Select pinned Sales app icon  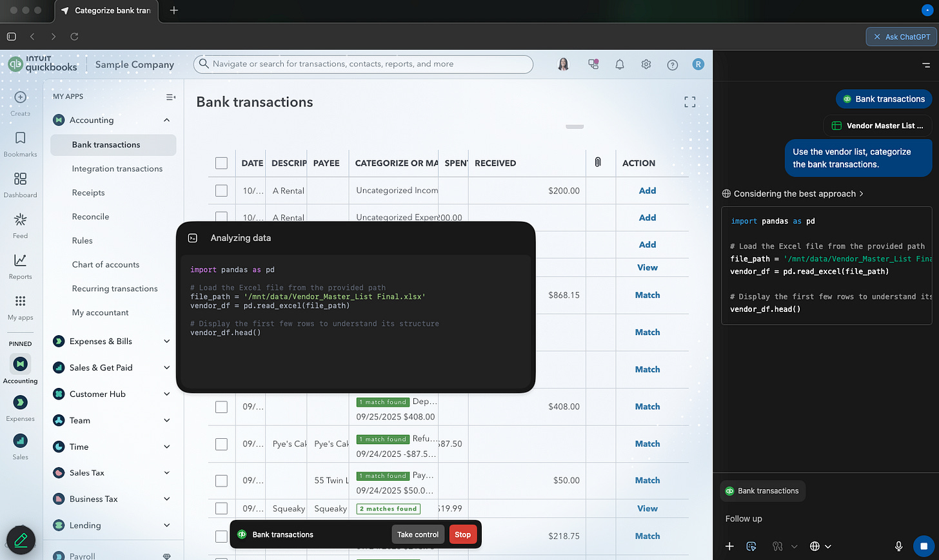(20, 441)
